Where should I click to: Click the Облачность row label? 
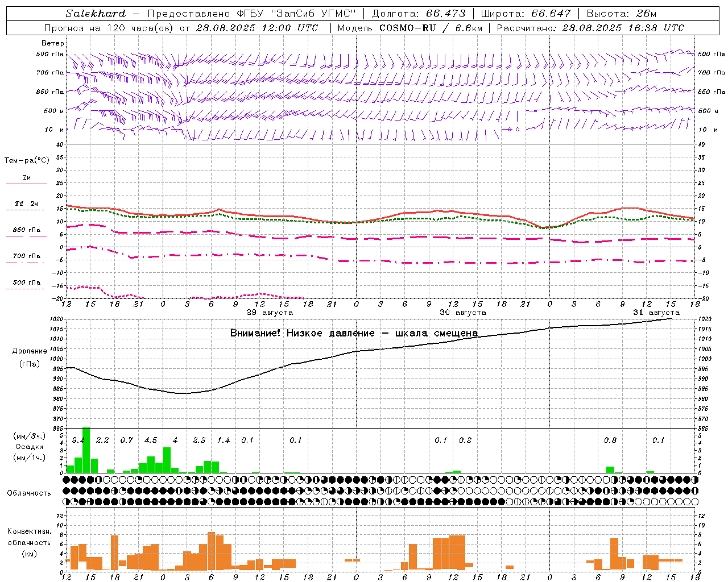29,493
